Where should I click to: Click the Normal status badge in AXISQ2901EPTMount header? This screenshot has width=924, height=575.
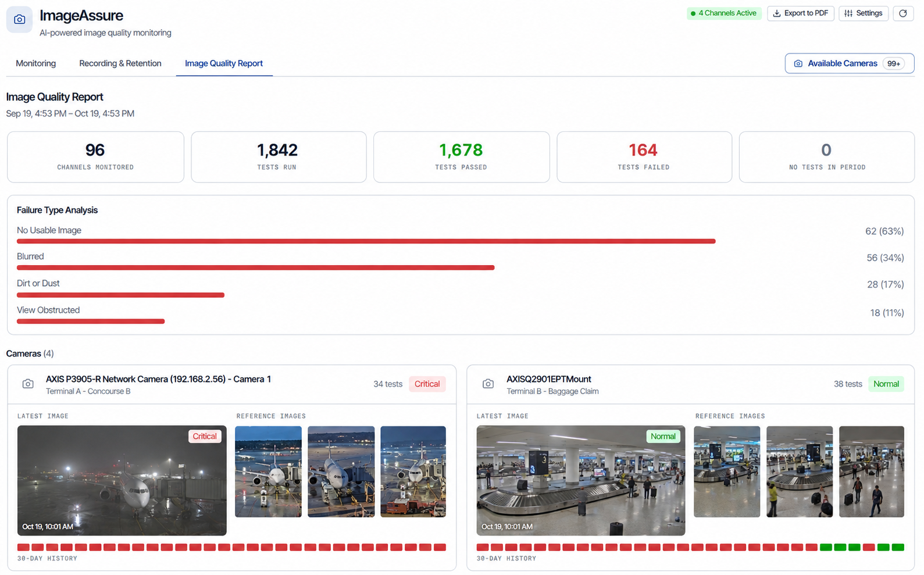[886, 384]
